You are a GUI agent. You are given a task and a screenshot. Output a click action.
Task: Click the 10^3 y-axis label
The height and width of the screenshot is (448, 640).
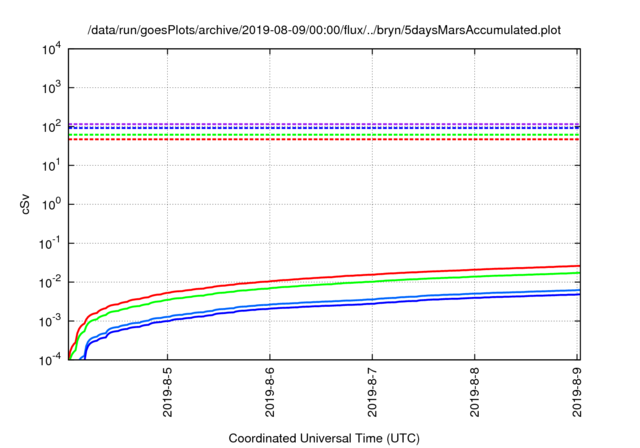pos(51,87)
